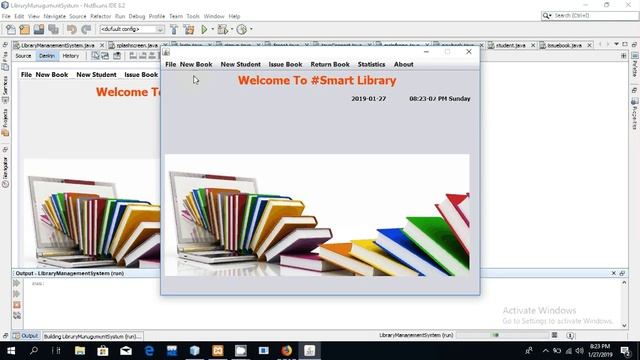Image resolution: width=640 pixels, height=360 pixels.
Task: Click the red stop icon in Output panel
Action: coord(17,305)
